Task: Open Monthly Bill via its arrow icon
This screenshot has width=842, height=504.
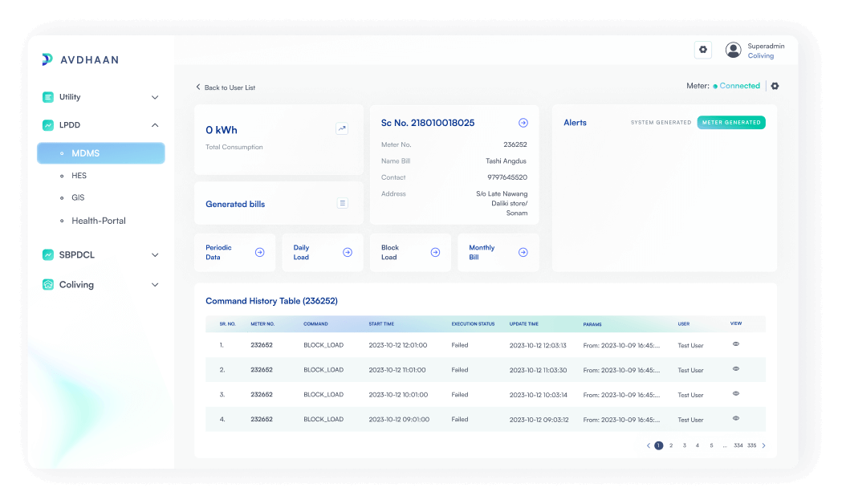Action: point(523,251)
